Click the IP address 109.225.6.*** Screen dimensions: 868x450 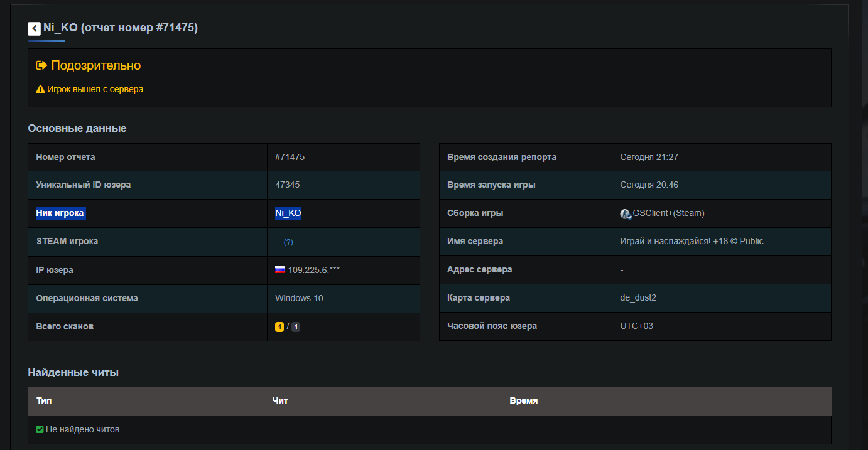click(x=314, y=270)
